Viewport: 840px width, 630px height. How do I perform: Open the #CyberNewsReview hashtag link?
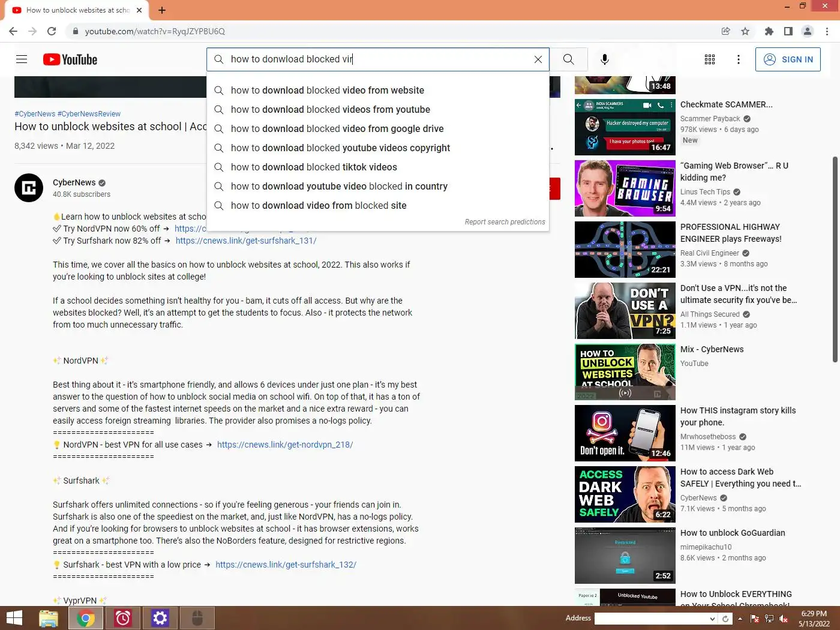click(x=89, y=113)
